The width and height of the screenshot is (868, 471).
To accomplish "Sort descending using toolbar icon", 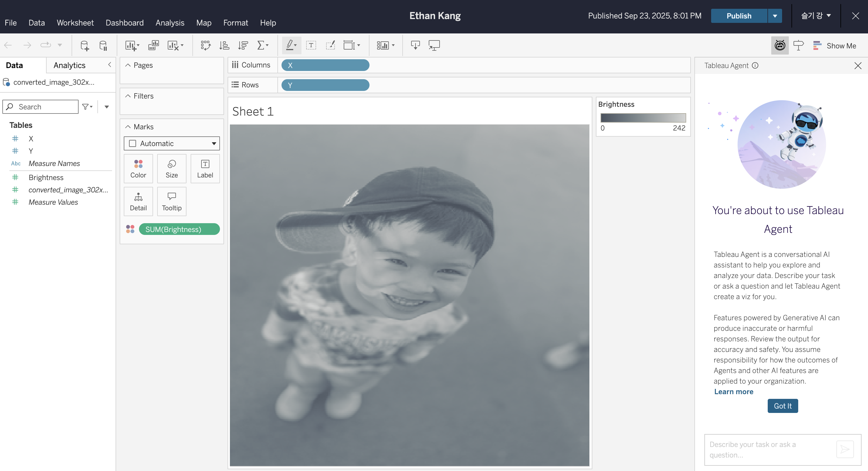I will [243, 45].
